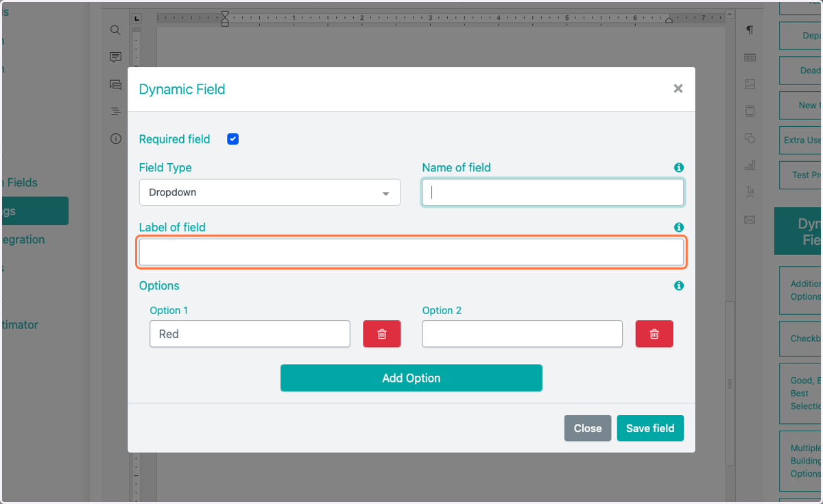
Task: Click info icon next to Name of field
Action: pyautogui.click(x=679, y=167)
